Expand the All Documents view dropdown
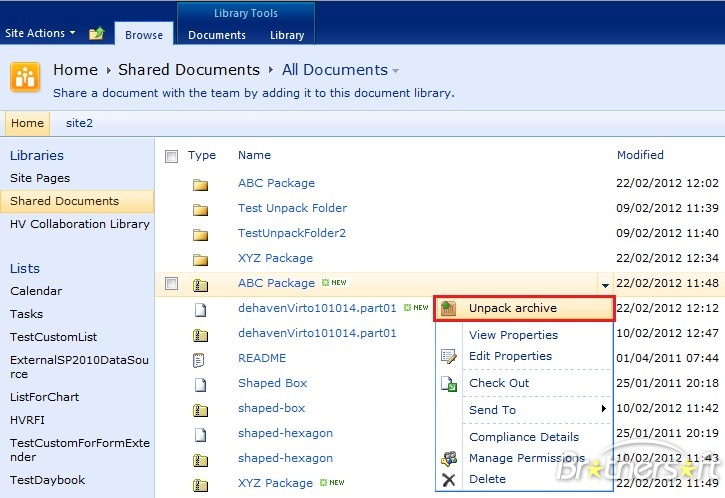This screenshot has width=725, height=498. (396, 71)
